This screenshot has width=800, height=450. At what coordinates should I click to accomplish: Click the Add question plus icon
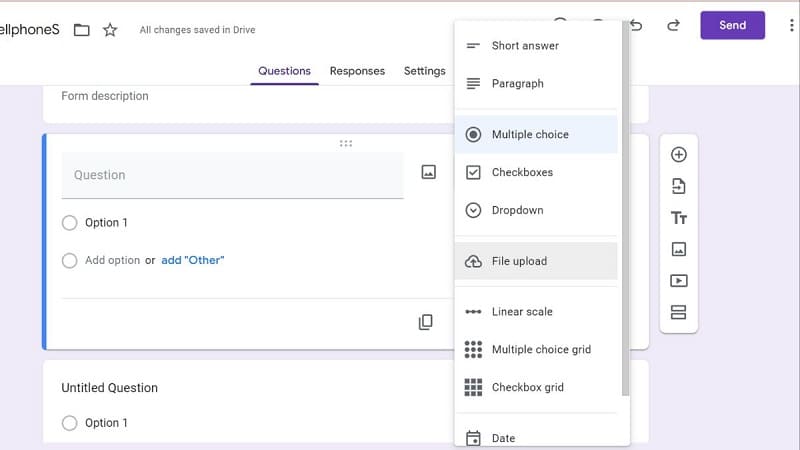pyautogui.click(x=678, y=155)
